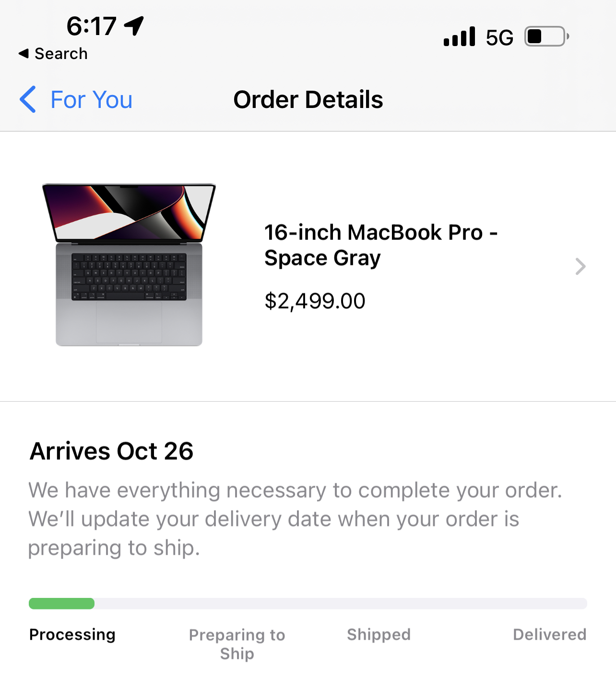Select the Shipped status step
616x679 pixels.
pyautogui.click(x=379, y=634)
